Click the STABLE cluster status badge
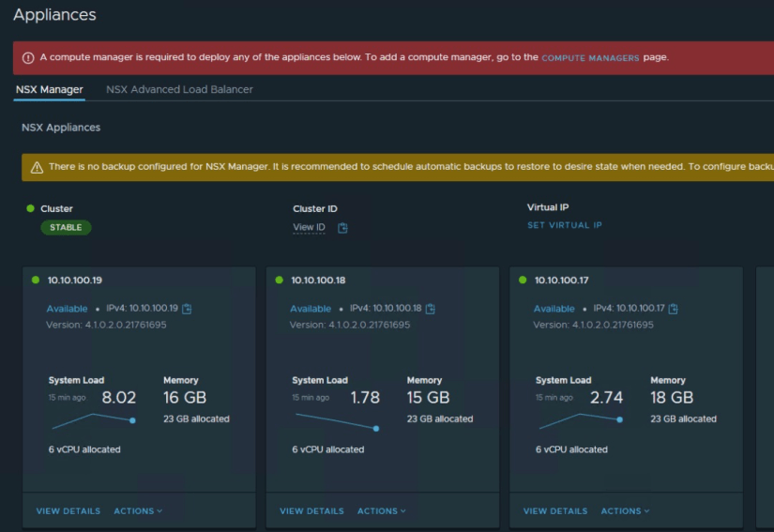774x532 pixels. (x=66, y=227)
